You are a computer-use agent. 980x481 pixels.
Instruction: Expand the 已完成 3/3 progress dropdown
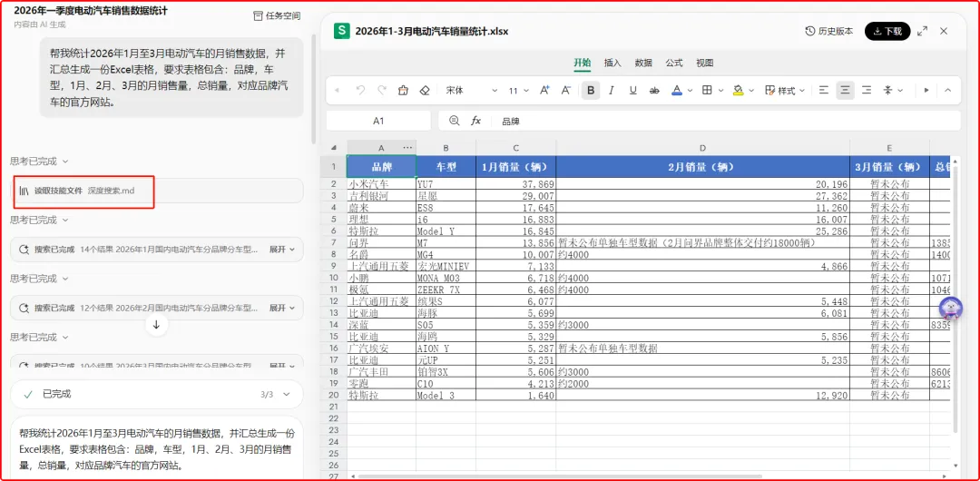click(x=286, y=394)
